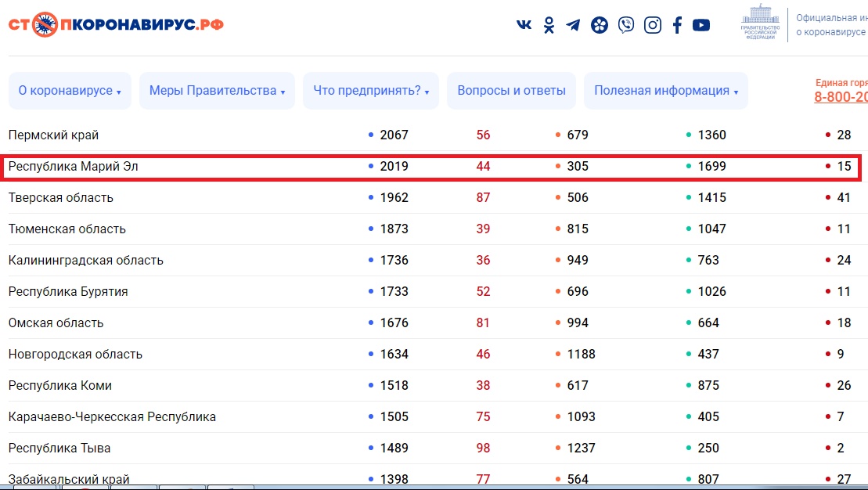Image resolution: width=868 pixels, height=490 pixels.
Task: Click the Стопкоронавирус.рф site logo
Action: coord(116,24)
